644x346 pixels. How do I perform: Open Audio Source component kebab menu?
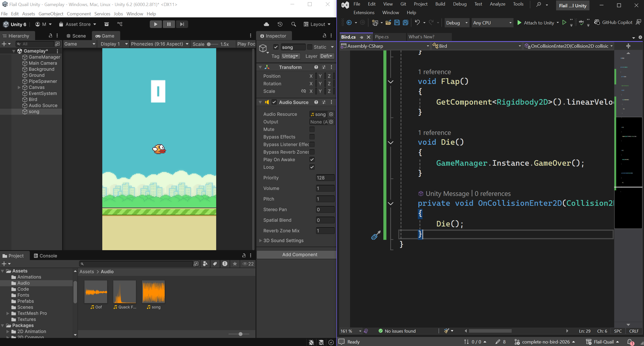pos(331,102)
